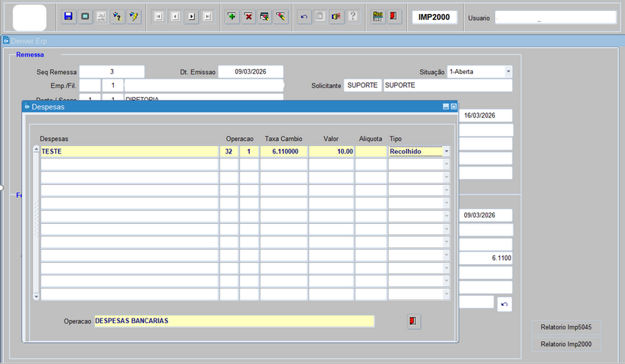Click the enter query icon with question mark

click(118, 17)
